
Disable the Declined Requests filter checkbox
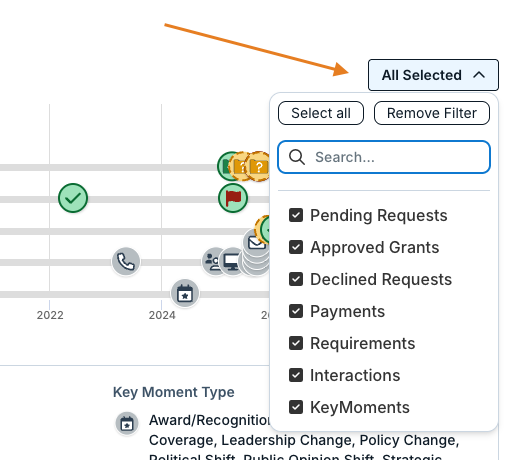tap(296, 279)
